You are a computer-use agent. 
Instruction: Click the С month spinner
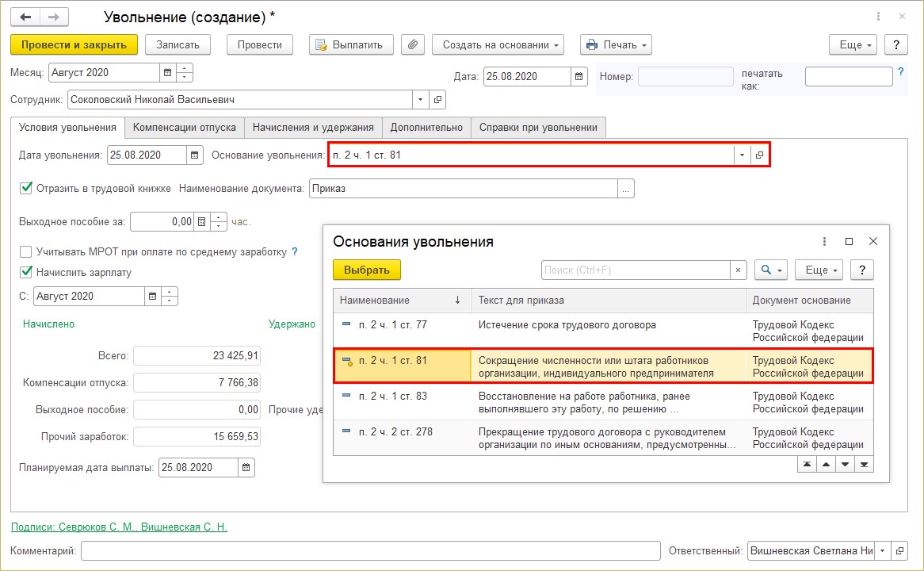170,296
